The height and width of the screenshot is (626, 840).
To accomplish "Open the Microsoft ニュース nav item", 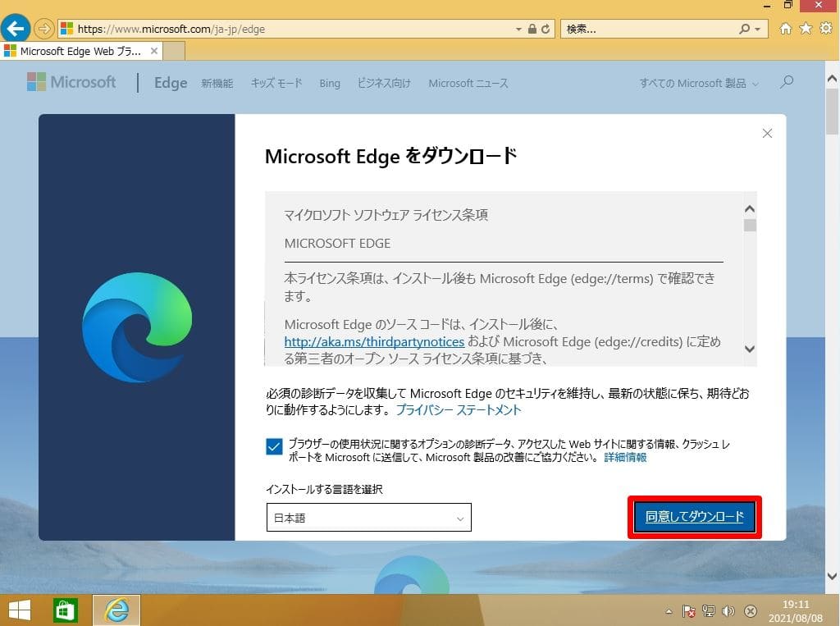I will coord(468,83).
